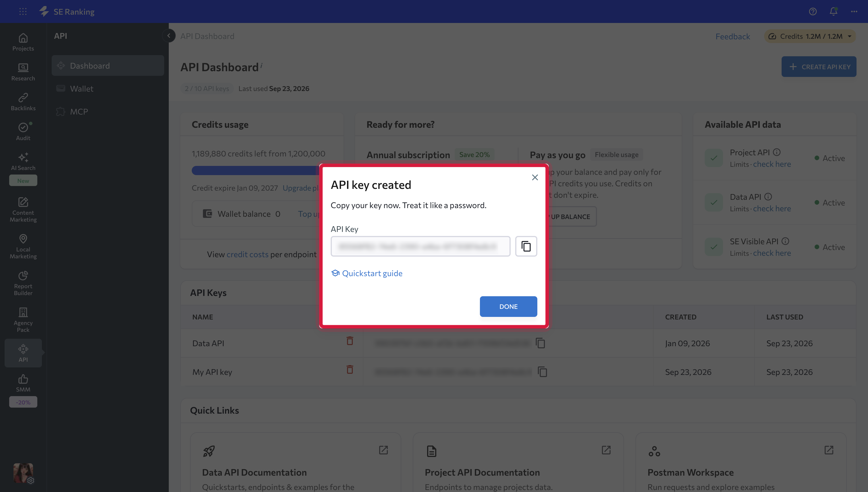Viewport: 868px width, 492px height.
Task: Click the Project API check mark box
Action: click(x=714, y=158)
